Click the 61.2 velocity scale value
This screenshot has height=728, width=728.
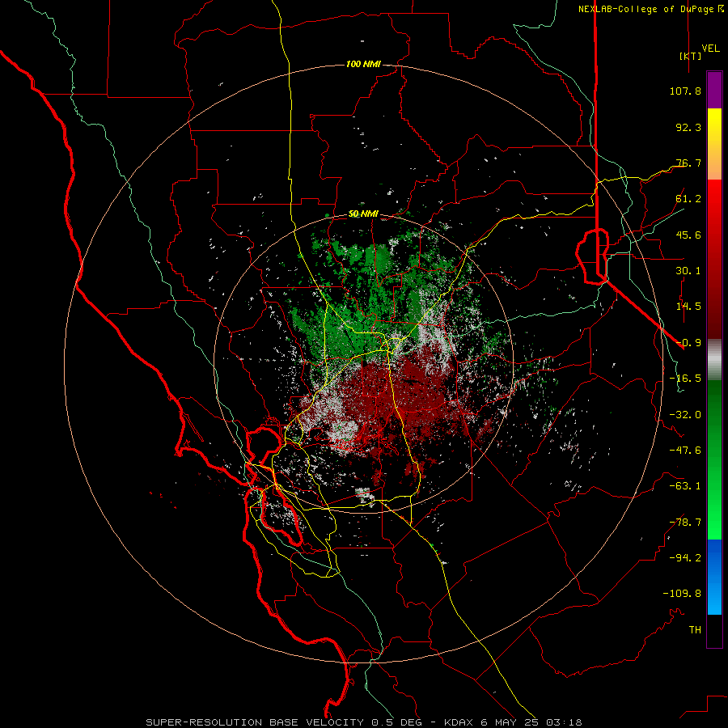pos(688,199)
